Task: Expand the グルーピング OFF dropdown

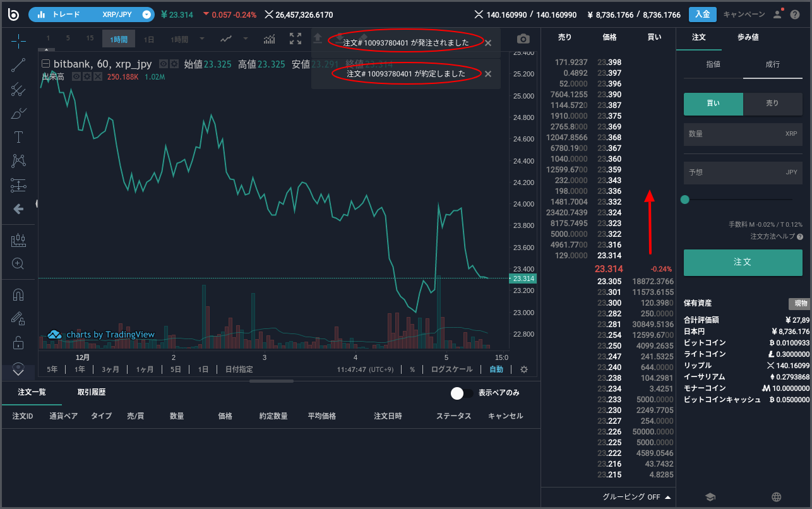Action: (635, 497)
